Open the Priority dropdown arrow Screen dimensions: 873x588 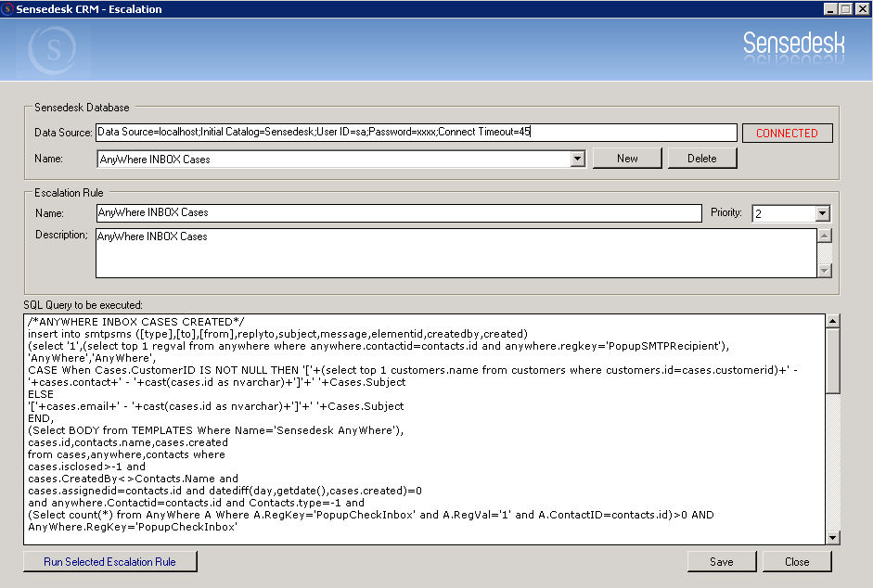[822, 213]
